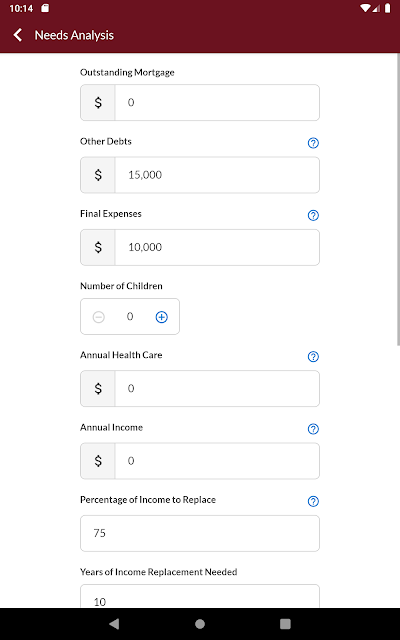Image resolution: width=400 pixels, height=640 pixels.
Task: Select the Outstanding Mortgage amount field
Action: (217, 102)
